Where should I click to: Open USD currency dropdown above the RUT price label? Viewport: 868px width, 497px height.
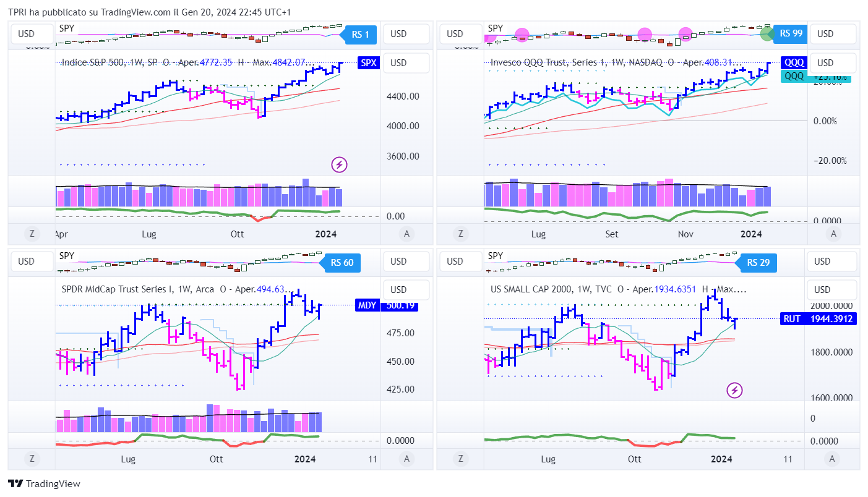click(x=832, y=290)
